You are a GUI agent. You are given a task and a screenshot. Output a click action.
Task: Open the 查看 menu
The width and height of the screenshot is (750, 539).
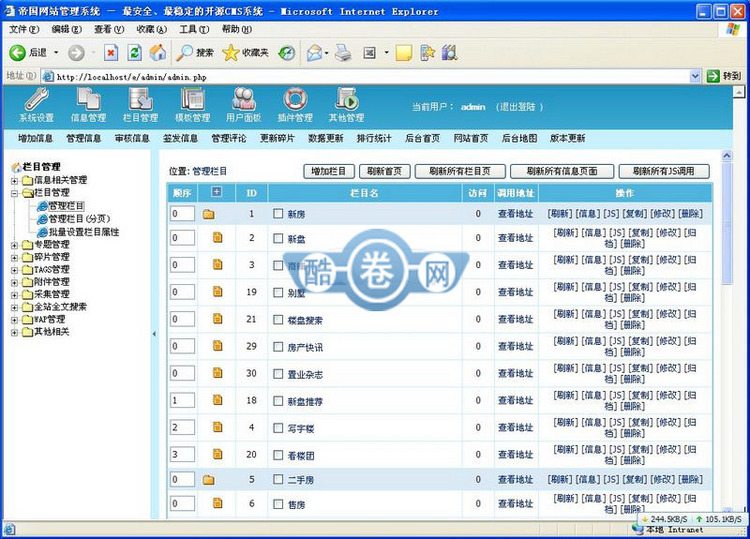[109, 29]
